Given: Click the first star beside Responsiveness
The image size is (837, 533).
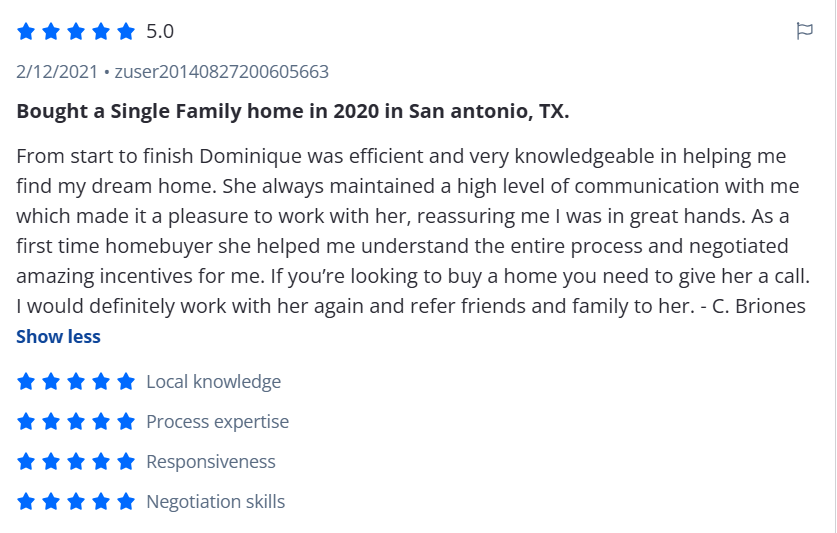Looking at the screenshot, I should coord(26,462).
